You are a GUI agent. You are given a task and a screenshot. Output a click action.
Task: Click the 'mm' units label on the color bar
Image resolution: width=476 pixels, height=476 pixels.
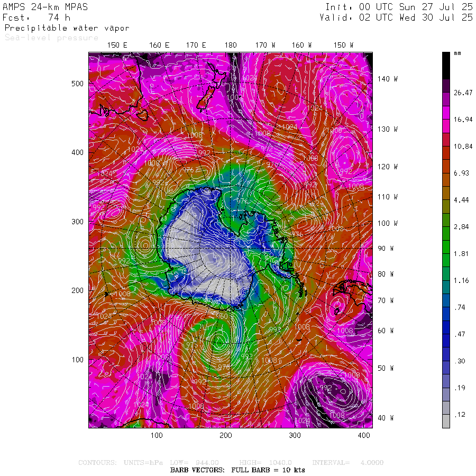(x=457, y=53)
